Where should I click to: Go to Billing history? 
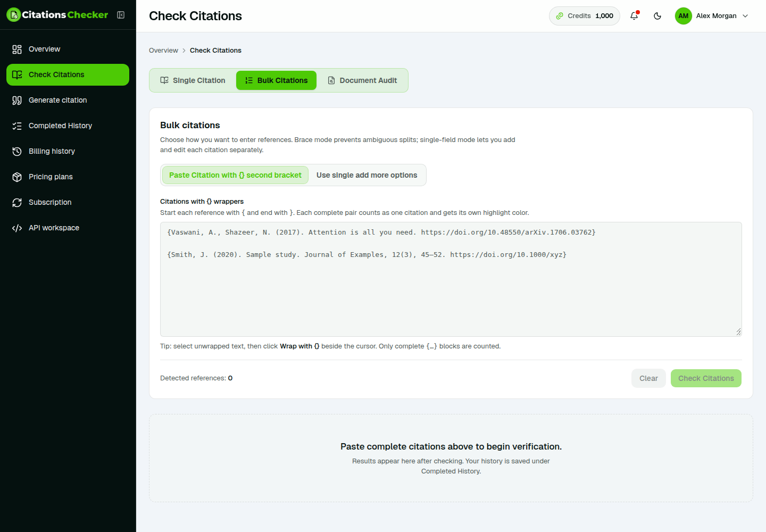[x=68, y=151]
